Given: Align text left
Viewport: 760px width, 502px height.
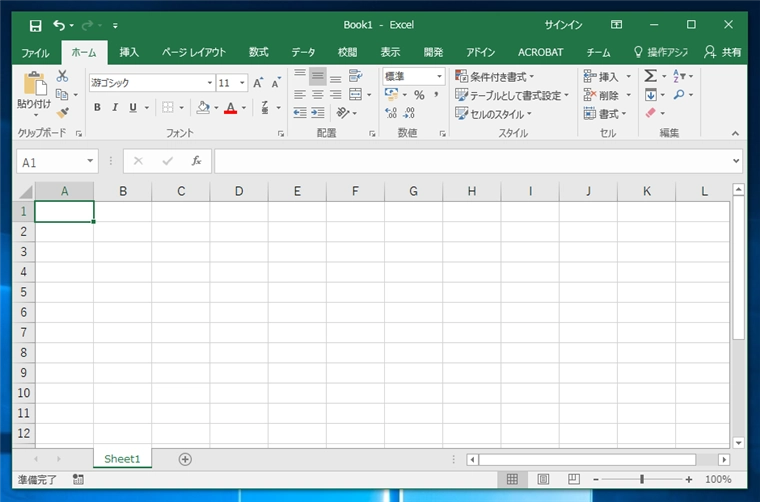Looking at the screenshot, I should coord(300,94).
